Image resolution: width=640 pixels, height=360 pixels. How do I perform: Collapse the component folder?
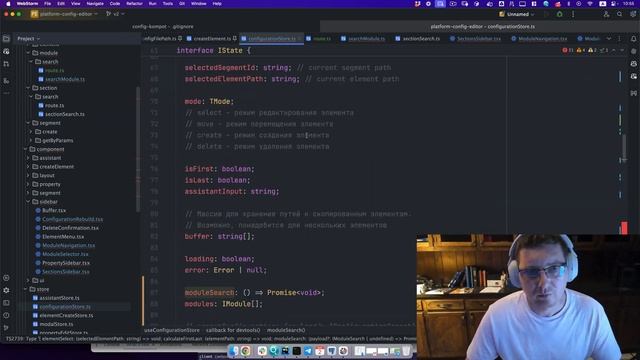[x=25, y=149]
